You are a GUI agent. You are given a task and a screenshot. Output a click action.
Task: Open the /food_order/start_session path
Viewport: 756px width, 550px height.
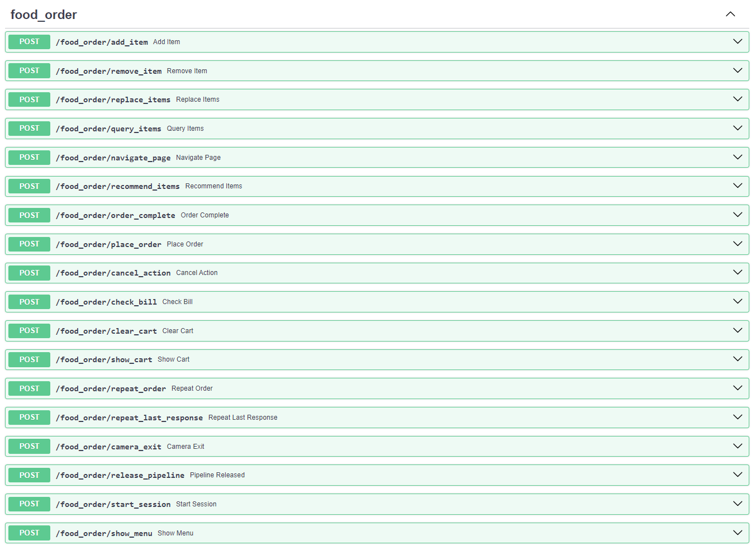click(x=113, y=504)
